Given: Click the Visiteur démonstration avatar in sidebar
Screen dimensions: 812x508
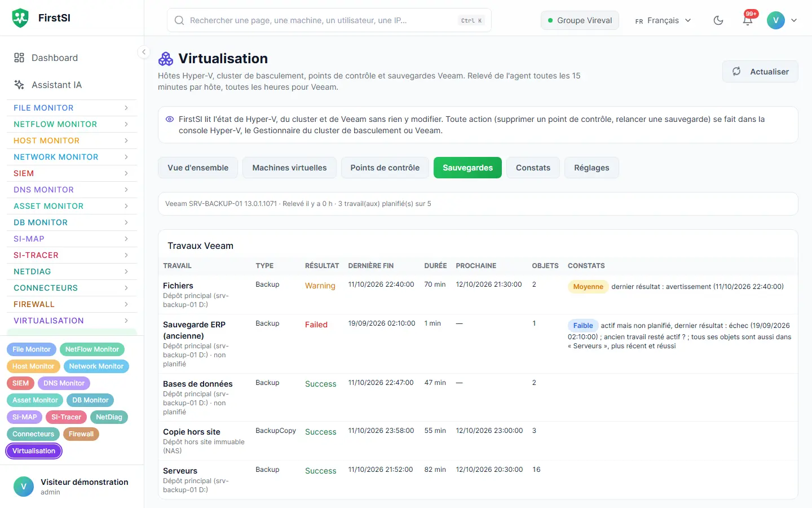Looking at the screenshot, I should (24, 487).
